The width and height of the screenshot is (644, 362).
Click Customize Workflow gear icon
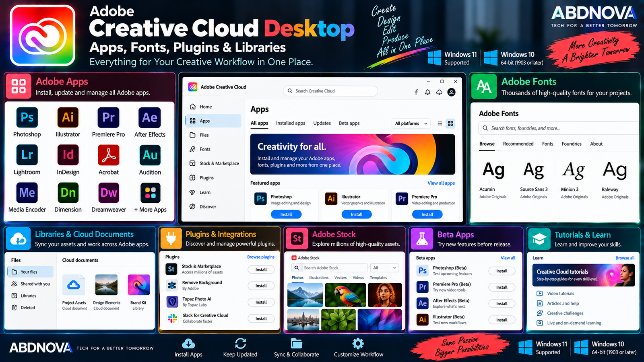pyautogui.click(x=358, y=343)
